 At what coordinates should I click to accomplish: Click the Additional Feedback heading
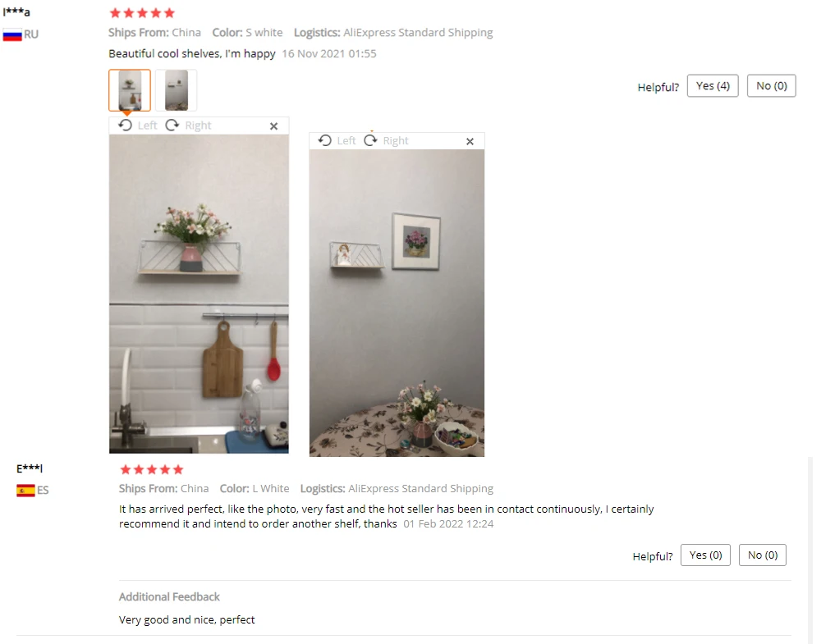pyautogui.click(x=169, y=597)
